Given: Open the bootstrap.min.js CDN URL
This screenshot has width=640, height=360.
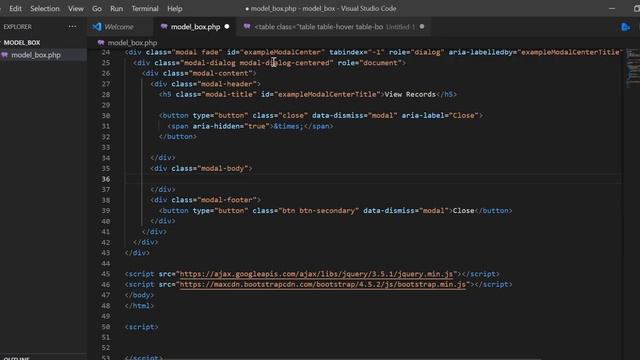Looking at the screenshot, I should click(x=322, y=284).
